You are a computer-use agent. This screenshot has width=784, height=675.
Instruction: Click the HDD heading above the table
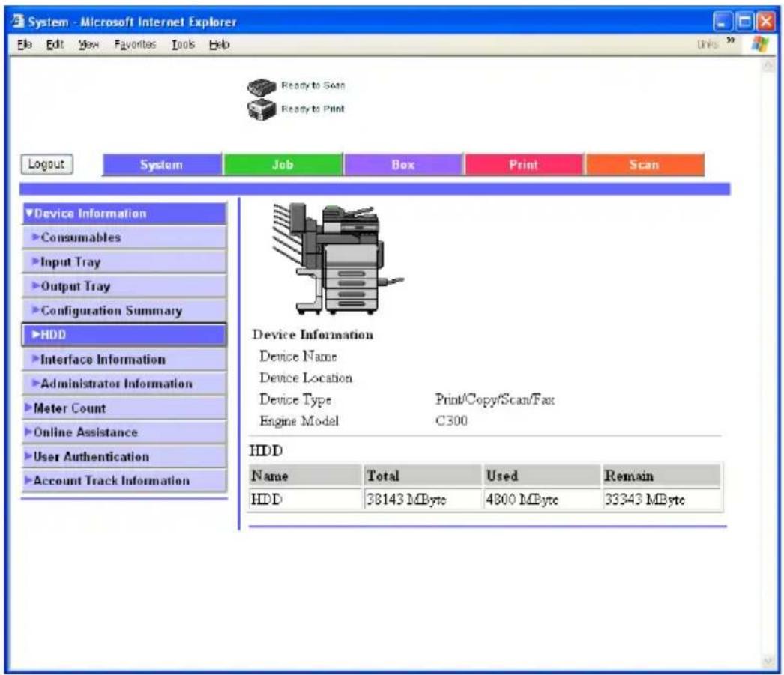coord(266,451)
